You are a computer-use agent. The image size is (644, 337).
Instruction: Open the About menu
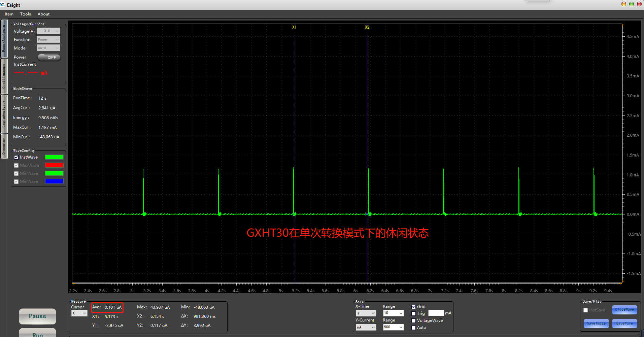click(43, 14)
